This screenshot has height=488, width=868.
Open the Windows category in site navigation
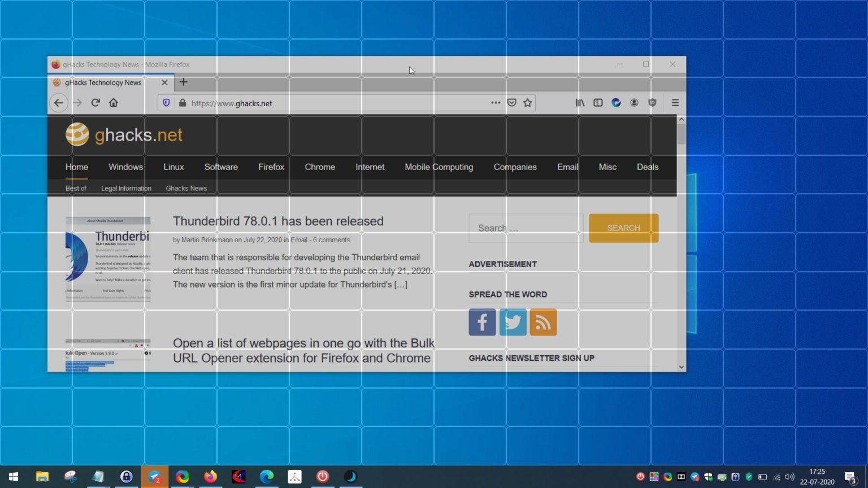pyautogui.click(x=125, y=167)
